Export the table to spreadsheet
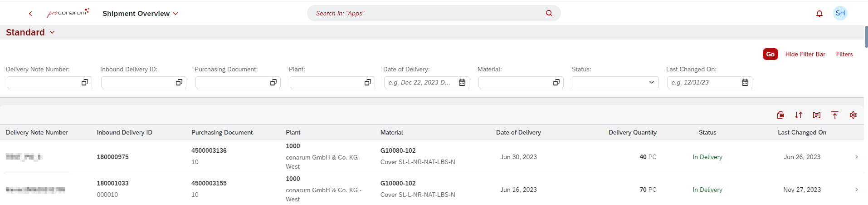 [x=780, y=115]
